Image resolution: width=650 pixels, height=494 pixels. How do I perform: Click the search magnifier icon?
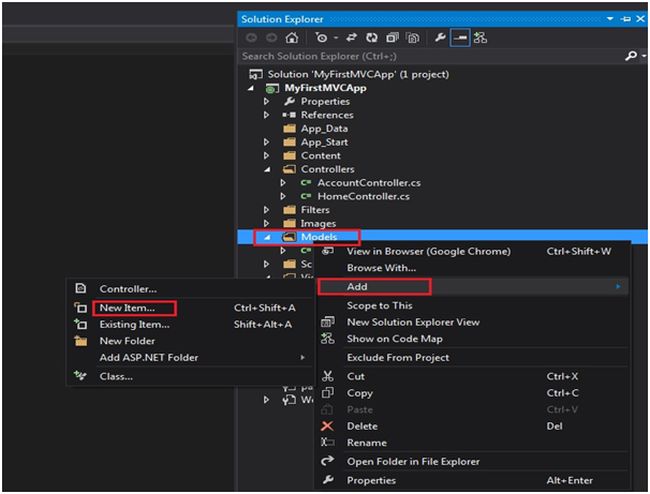click(x=630, y=56)
